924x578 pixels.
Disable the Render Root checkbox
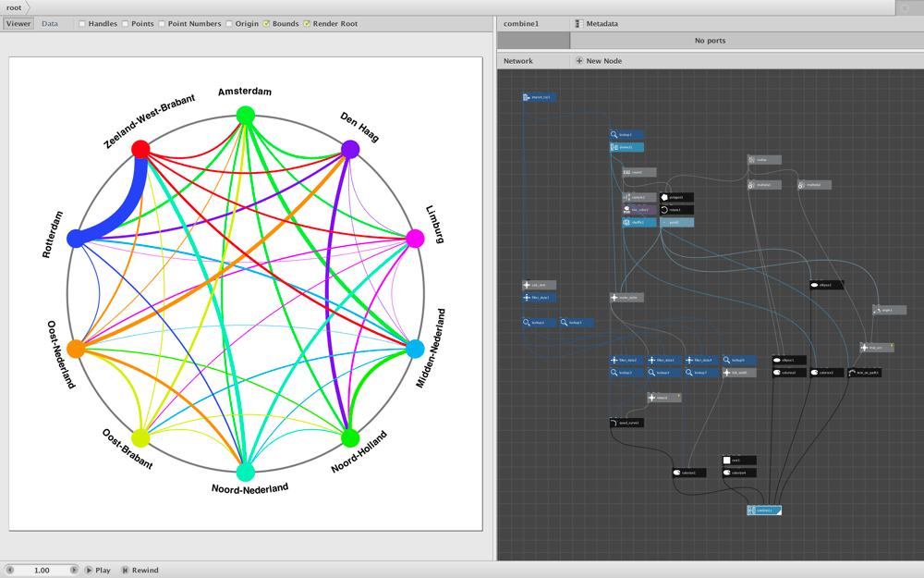point(307,24)
